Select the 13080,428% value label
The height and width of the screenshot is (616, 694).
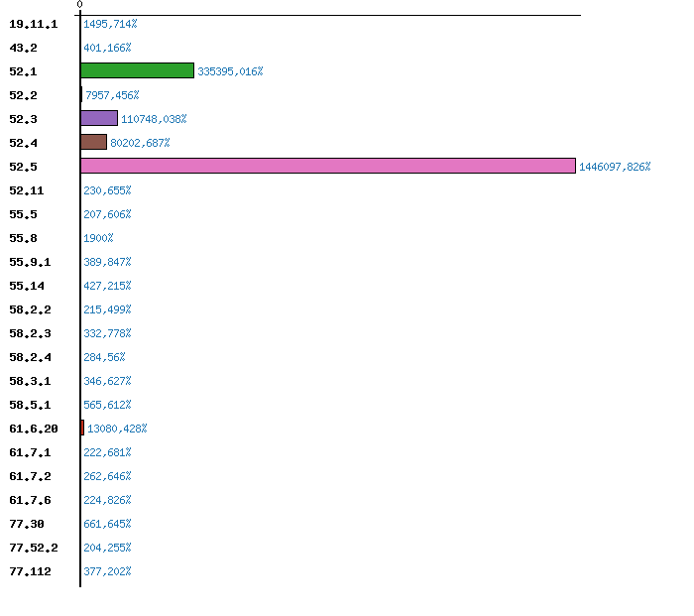117,429
